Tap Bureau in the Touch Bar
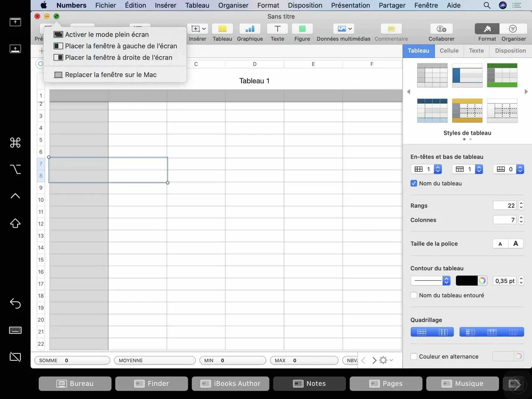The height and width of the screenshot is (399, 532). [x=75, y=384]
